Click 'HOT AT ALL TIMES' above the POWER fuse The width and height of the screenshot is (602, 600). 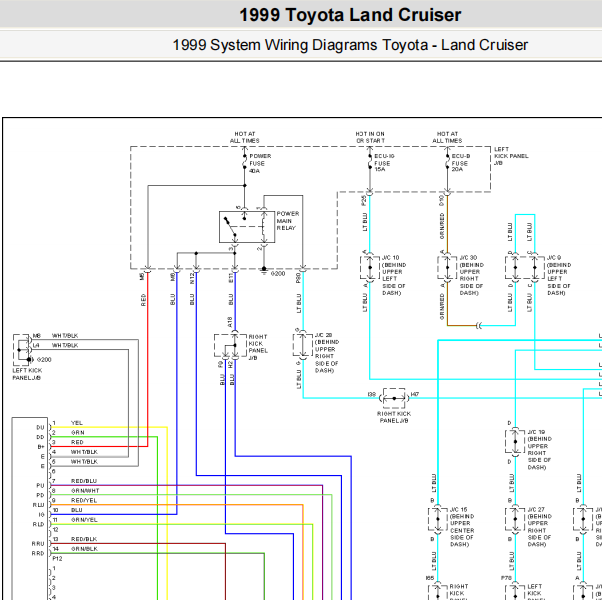tap(245, 137)
